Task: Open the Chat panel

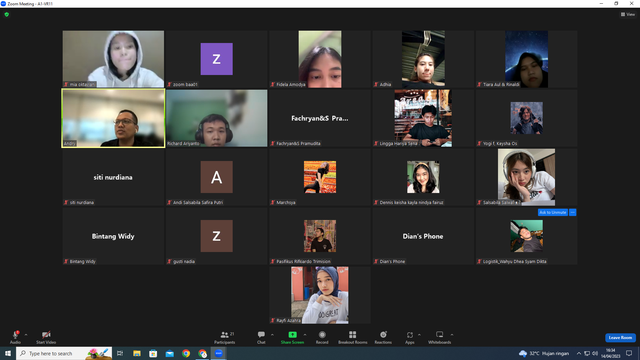Action: tap(261, 337)
